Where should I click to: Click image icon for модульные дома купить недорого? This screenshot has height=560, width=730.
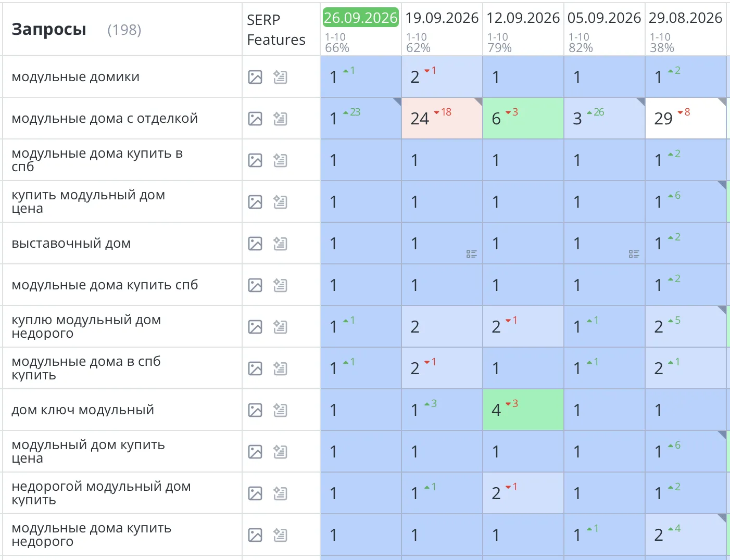coord(255,535)
